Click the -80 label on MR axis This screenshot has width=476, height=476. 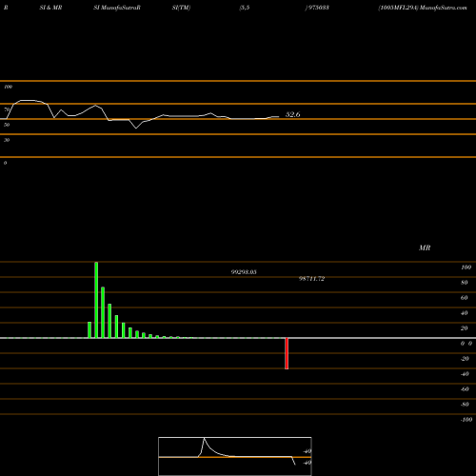tap(465, 405)
